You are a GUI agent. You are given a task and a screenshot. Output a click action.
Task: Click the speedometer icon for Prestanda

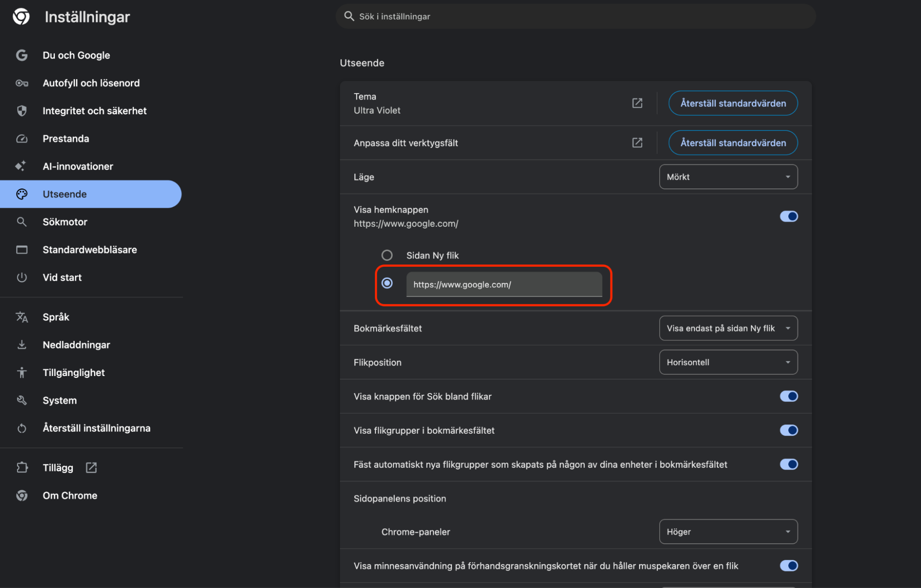(x=22, y=139)
